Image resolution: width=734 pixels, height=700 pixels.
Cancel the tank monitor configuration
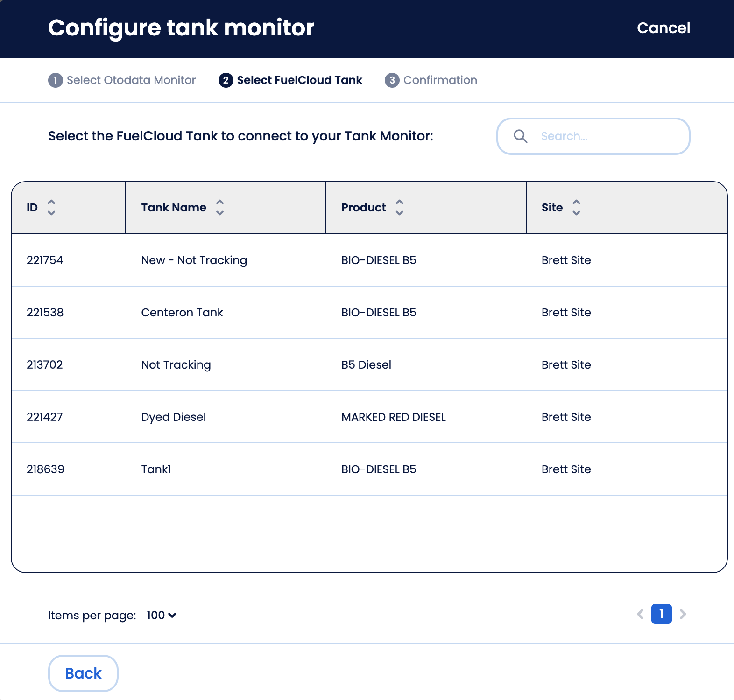click(663, 28)
